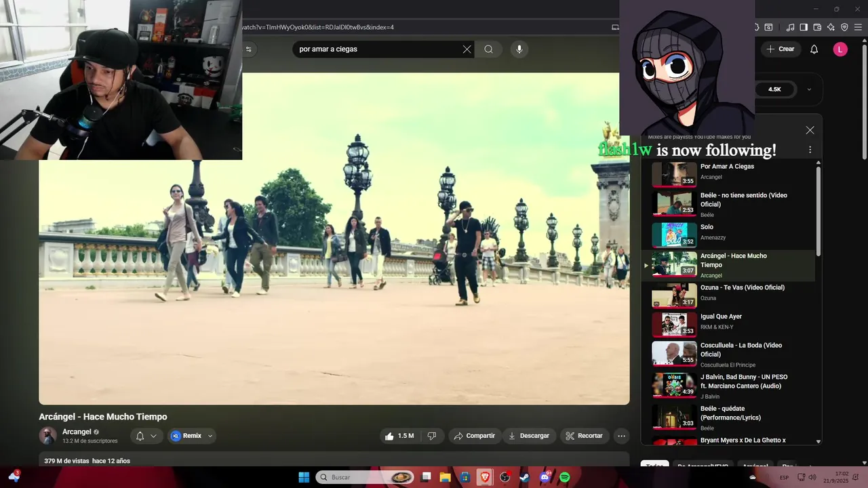Close the mix playlist panel
This screenshot has width=868, height=488.
coord(810,130)
